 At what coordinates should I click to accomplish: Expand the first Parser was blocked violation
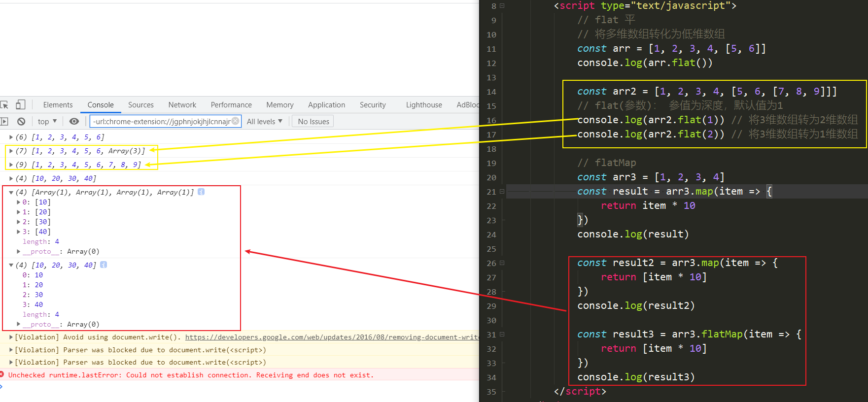pyautogui.click(x=11, y=350)
